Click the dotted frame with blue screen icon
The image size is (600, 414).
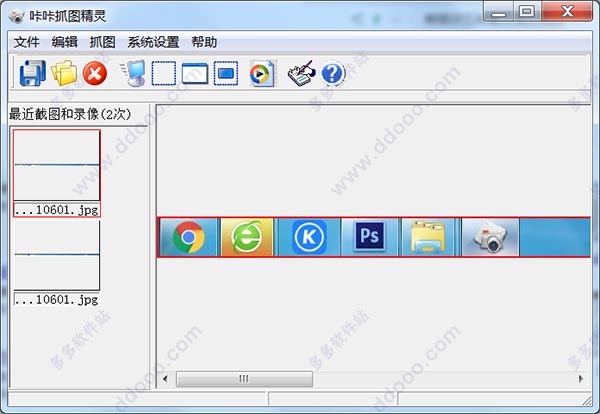226,73
